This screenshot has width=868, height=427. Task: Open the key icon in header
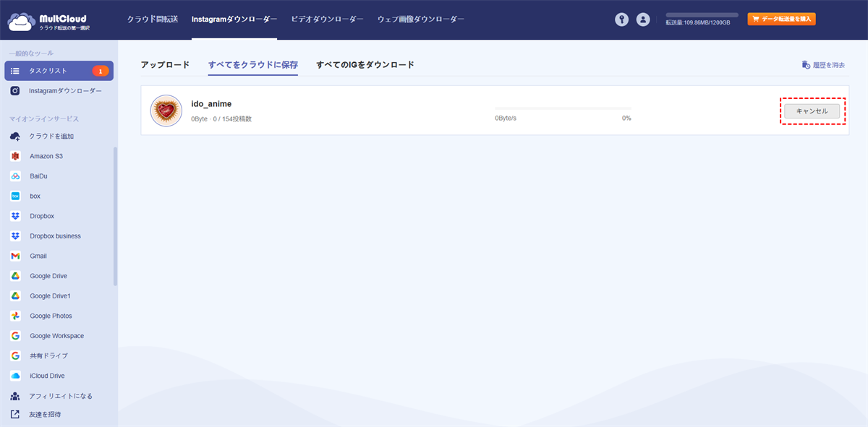click(x=621, y=20)
